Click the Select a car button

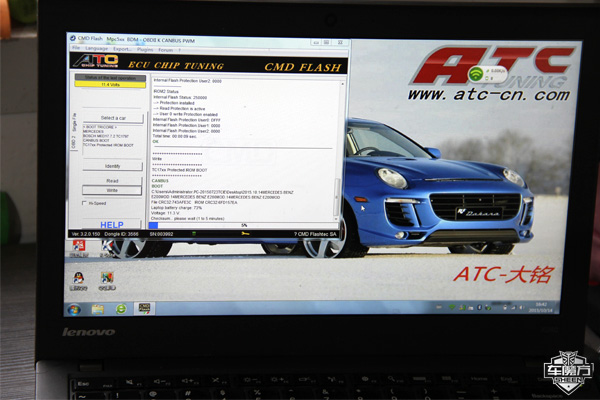coord(113,118)
